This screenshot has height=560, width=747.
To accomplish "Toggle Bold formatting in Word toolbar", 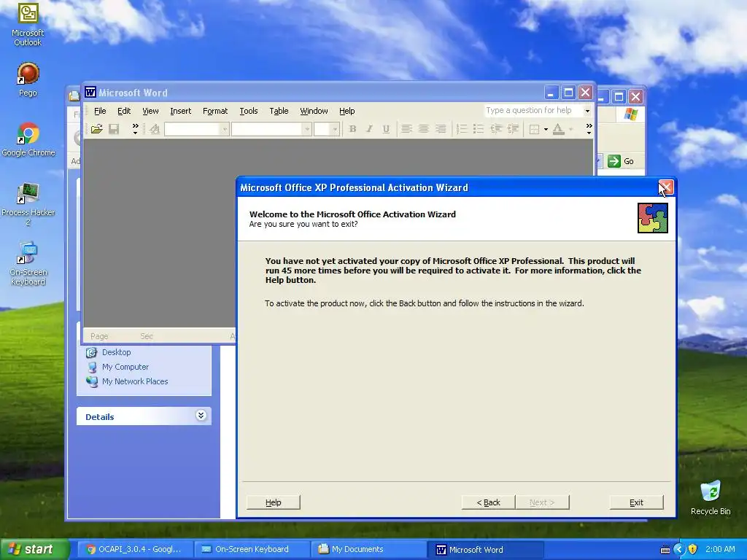I will tap(352, 128).
